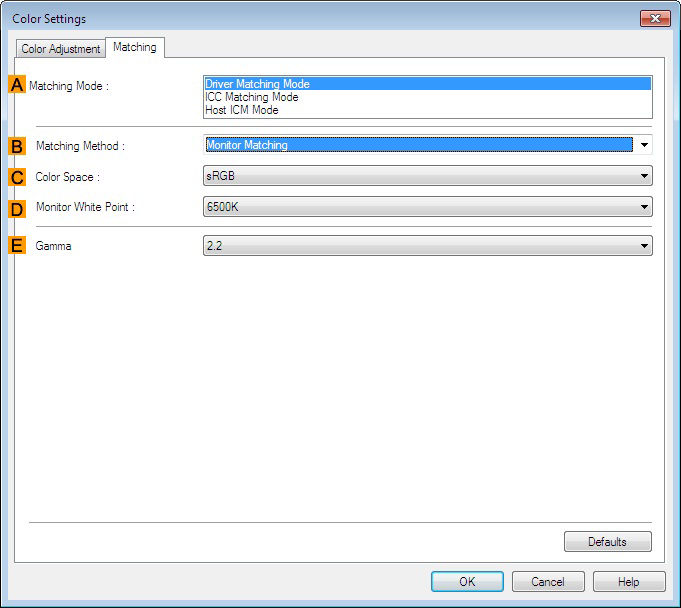The width and height of the screenshot is (681, 608).
Task: Close the Color Settings dialog window
Action: coord(654,19)
